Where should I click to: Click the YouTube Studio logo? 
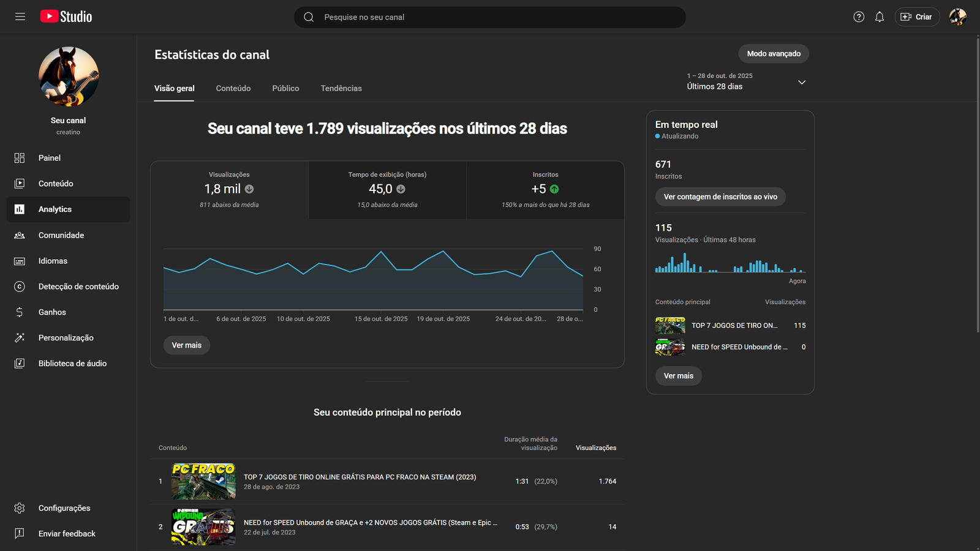click(x=66, y=17)
